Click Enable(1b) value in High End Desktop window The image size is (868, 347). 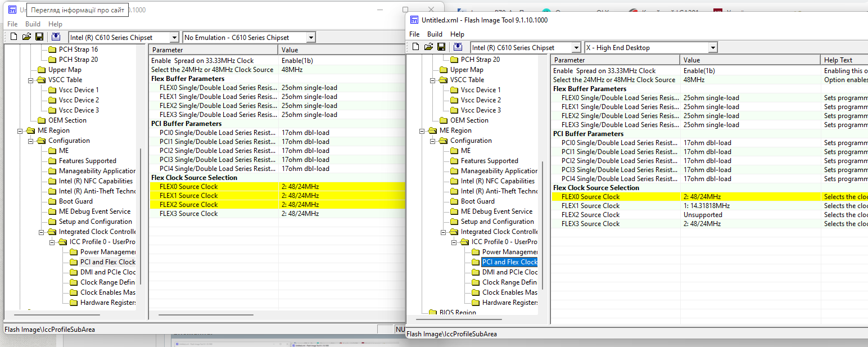[699, 71]
